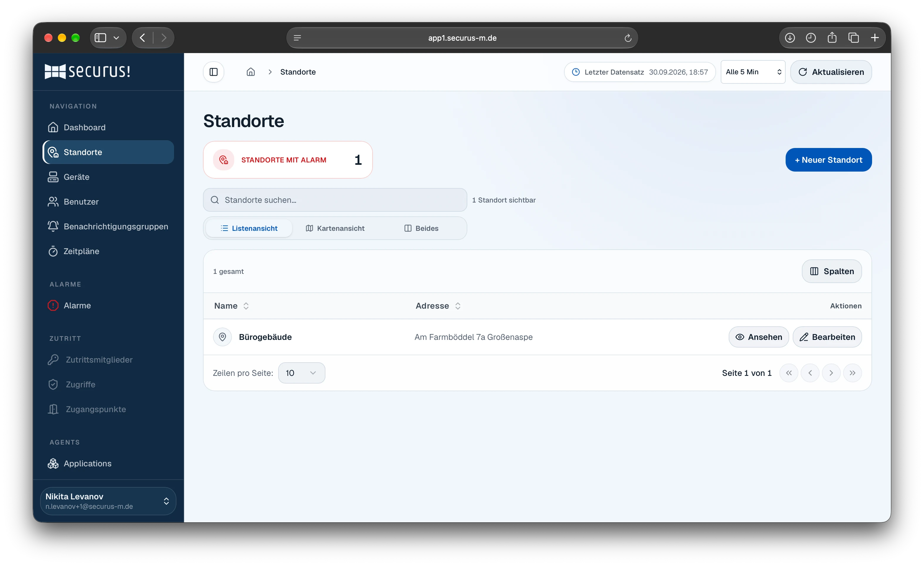Open Safari downloads icon
The image size is (924, 566).
[x=790, y=38]
